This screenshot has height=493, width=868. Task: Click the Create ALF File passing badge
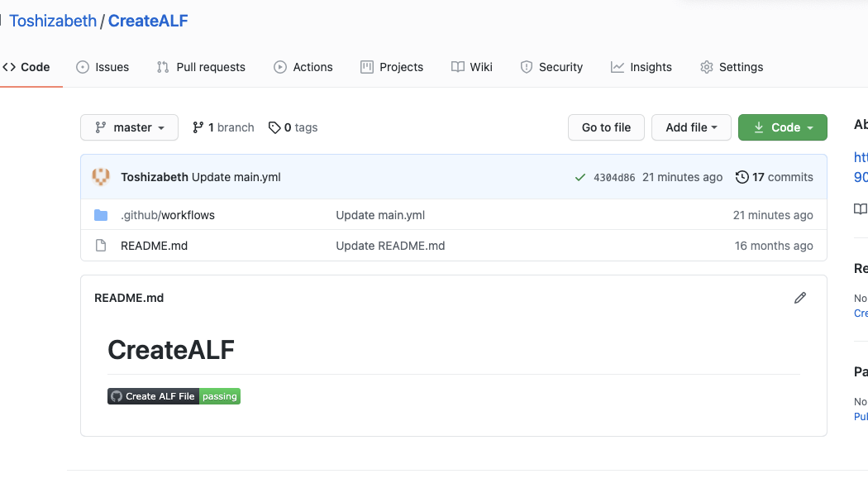[174, 396]
